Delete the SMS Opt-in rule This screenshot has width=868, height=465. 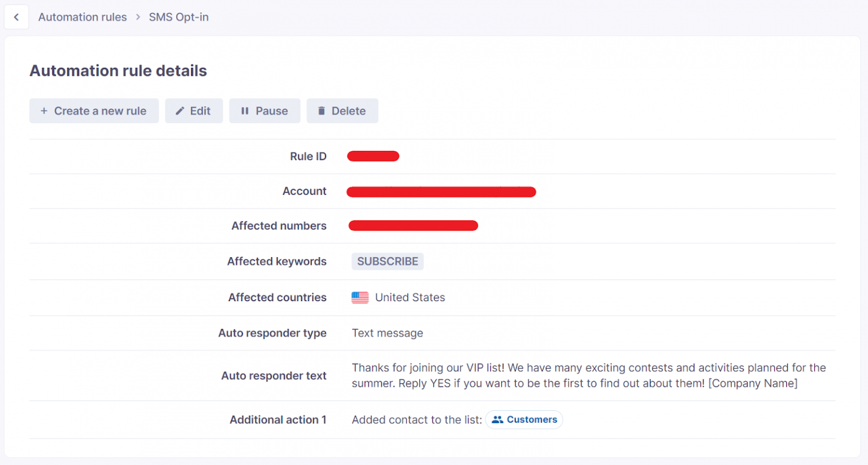(342, 111)
